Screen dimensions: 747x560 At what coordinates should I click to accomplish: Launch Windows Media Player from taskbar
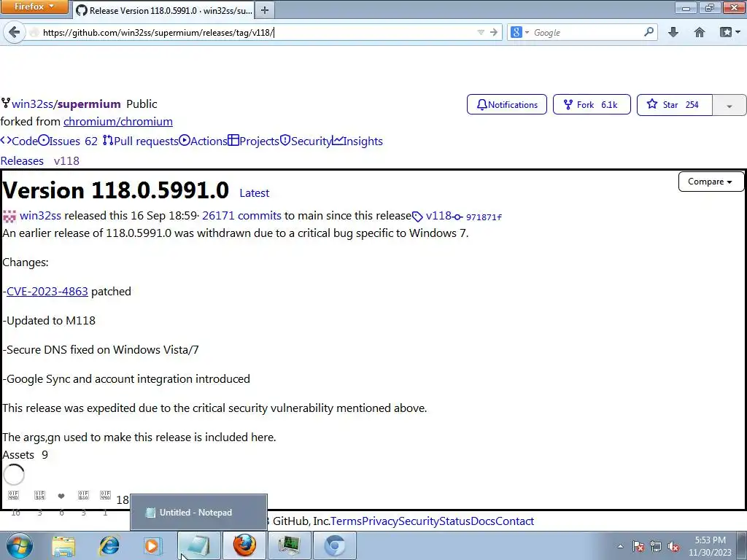coord(153,545)
